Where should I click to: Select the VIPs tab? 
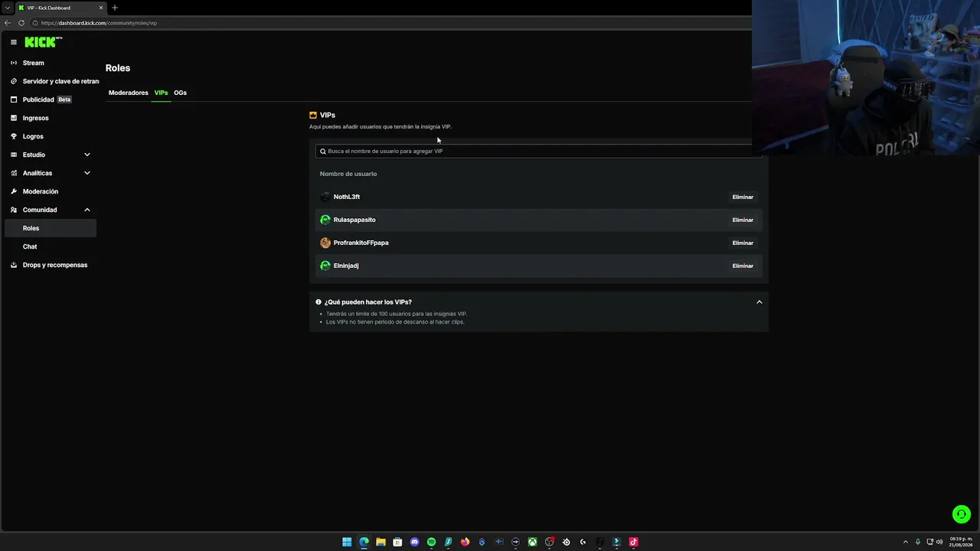click(x=161, y=93)
